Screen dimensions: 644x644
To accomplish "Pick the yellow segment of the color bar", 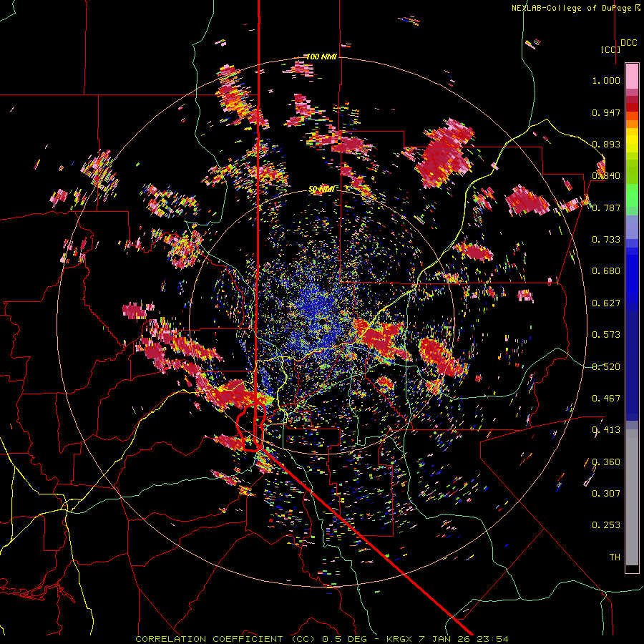I will coord(632,140).
